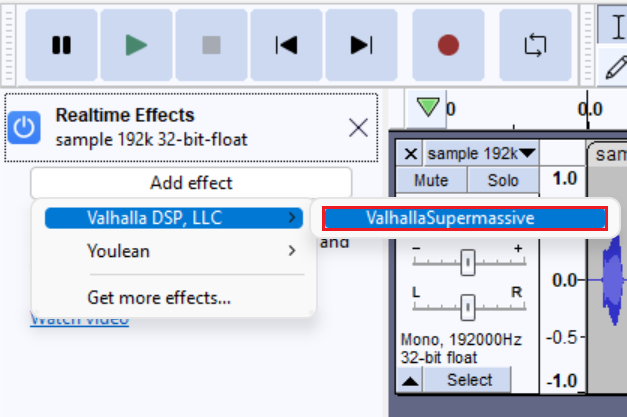Click the track Select button
This screenshot has width=627, height=417.
[469, 380]
